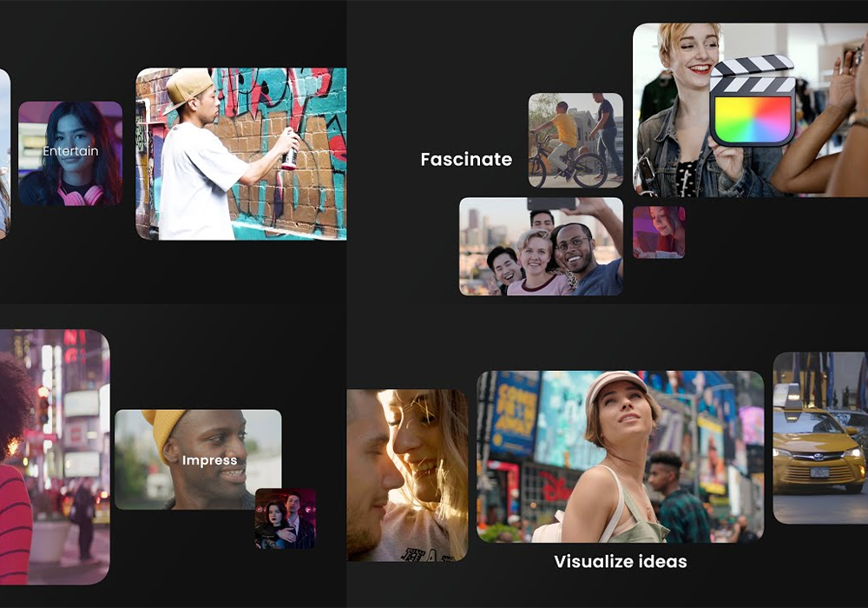This screenshot has height=608, width=868.
Task: Click the small neon-lit couple thumbnail
Action: (285, 519)
